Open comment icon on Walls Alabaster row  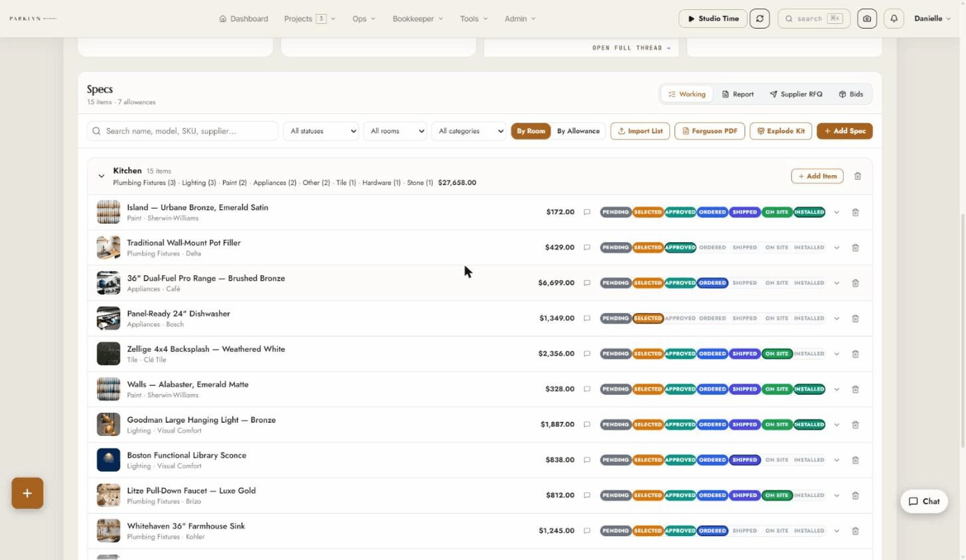(x=587, y=389)
